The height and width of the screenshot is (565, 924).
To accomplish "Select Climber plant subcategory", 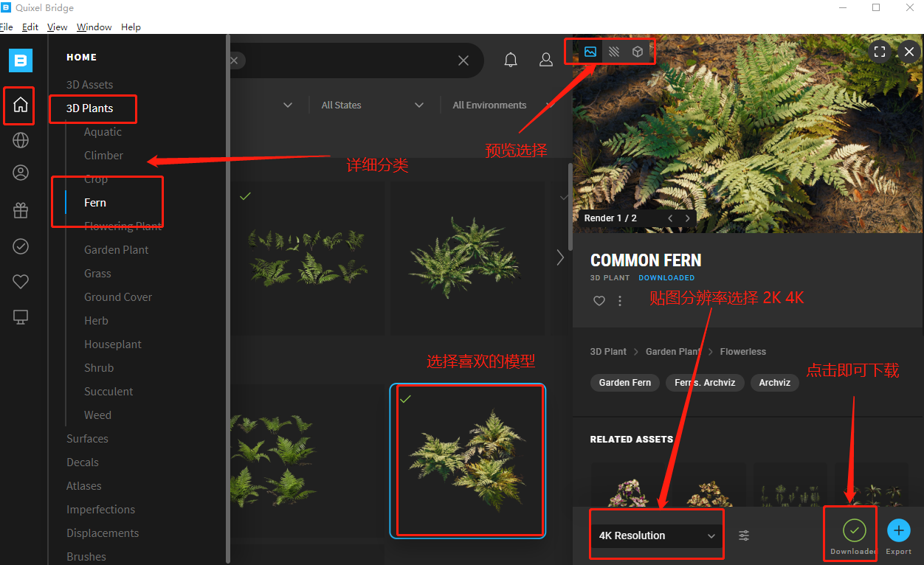I will [104, 156].
